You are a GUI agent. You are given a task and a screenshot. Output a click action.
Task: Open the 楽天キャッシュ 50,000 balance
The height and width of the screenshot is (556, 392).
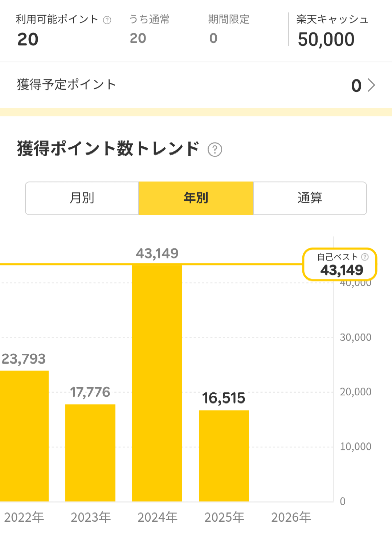point(326,39)
